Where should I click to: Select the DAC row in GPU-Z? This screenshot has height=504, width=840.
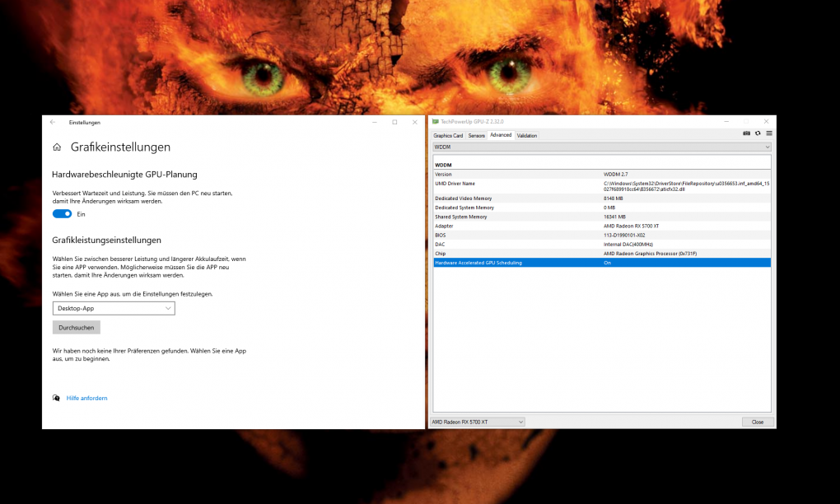pos(602,245)
